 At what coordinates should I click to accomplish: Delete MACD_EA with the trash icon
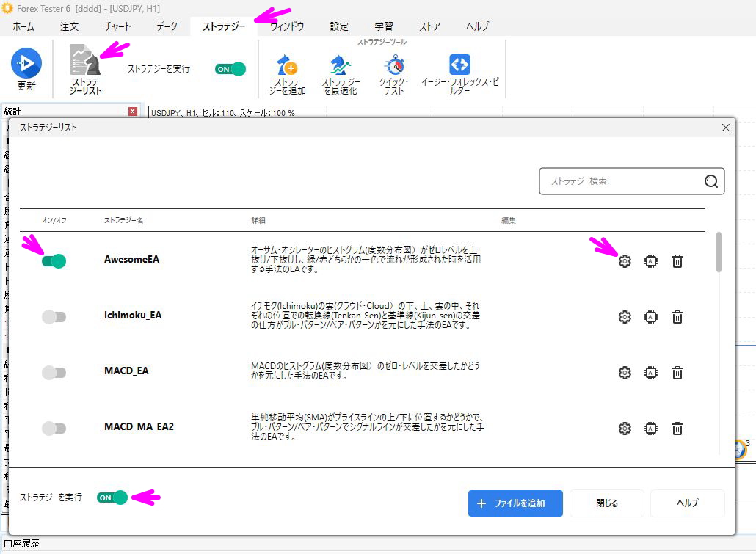(677, 373)
